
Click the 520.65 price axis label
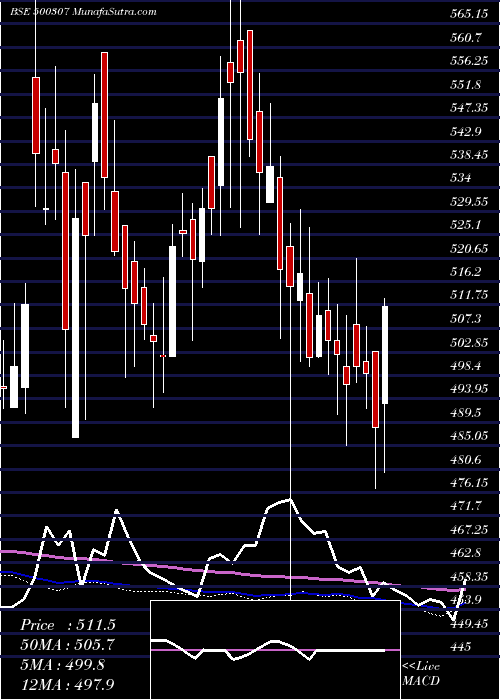[x=469, y=249]
